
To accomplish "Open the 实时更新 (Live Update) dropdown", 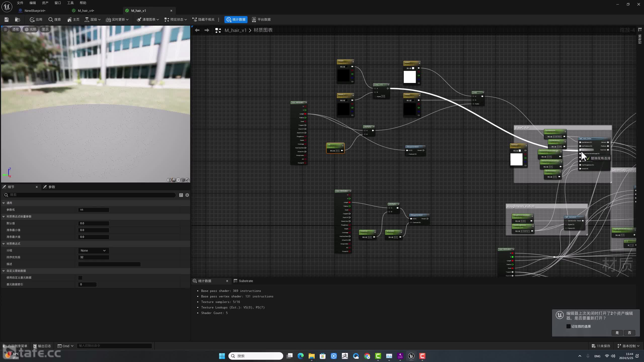I will coord(117,19).
